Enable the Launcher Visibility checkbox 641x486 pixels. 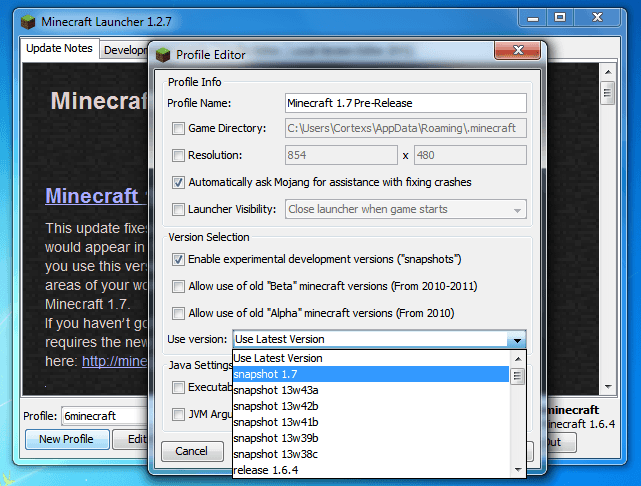click(178, 209)
